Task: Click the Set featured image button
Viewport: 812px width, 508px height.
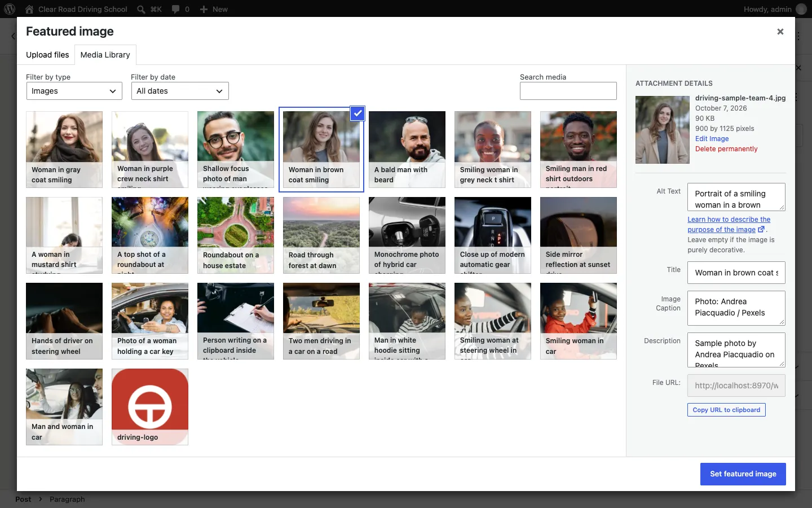Action: [x=743, y=474]
